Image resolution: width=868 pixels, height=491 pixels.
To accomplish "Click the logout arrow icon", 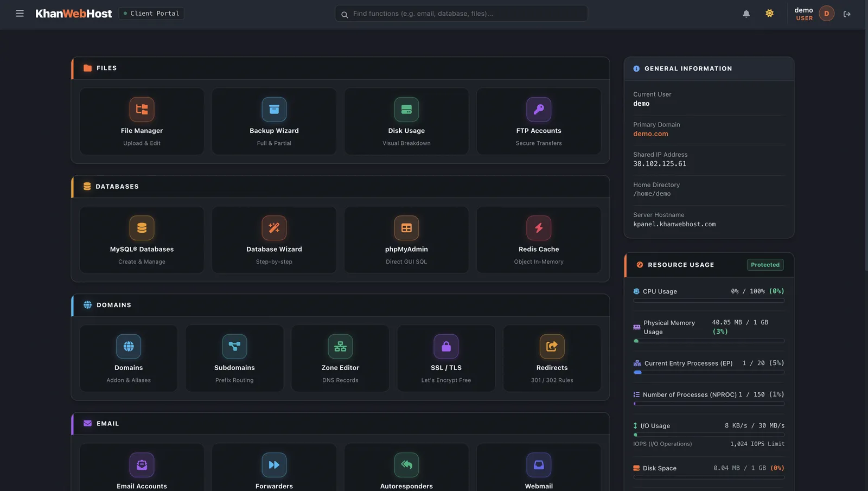I will click(847, 14).
